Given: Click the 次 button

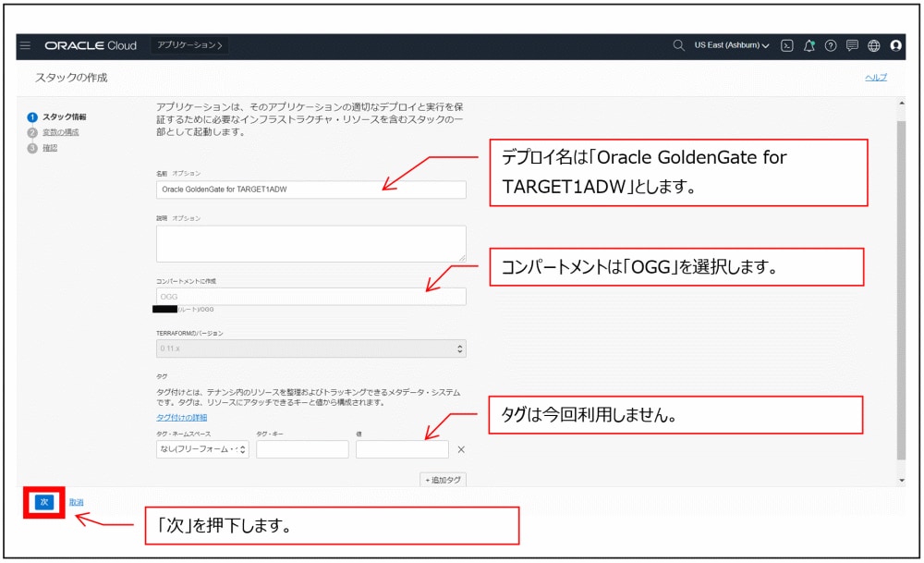Looking at the screenshot, I should click(44, 502).
